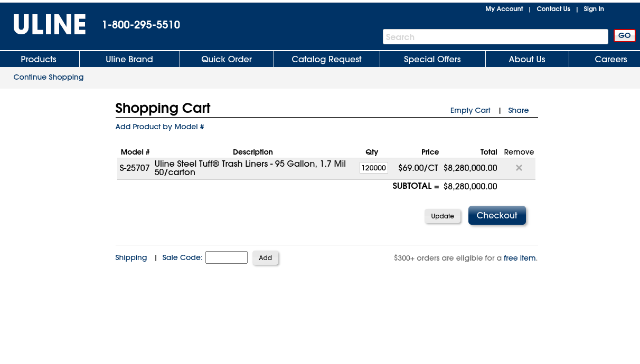
Task: Click the Qty column header
Action: 372,152
